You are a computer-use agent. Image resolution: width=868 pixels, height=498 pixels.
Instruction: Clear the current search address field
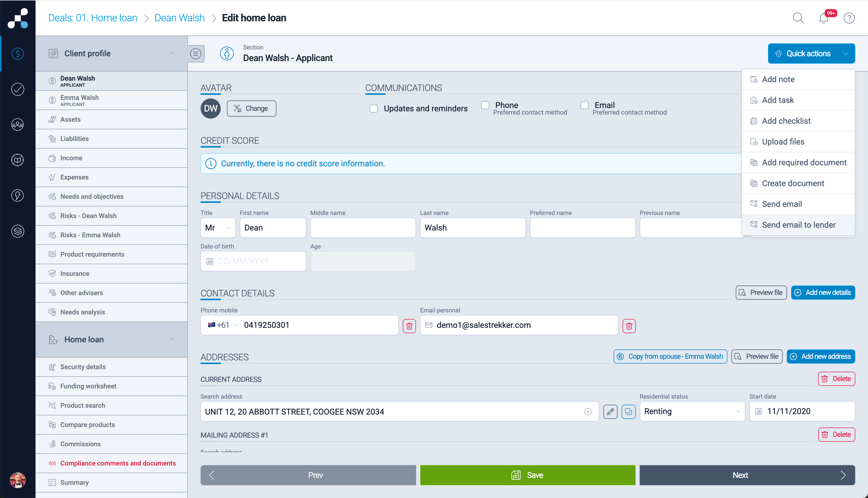[x=588, y=412]
